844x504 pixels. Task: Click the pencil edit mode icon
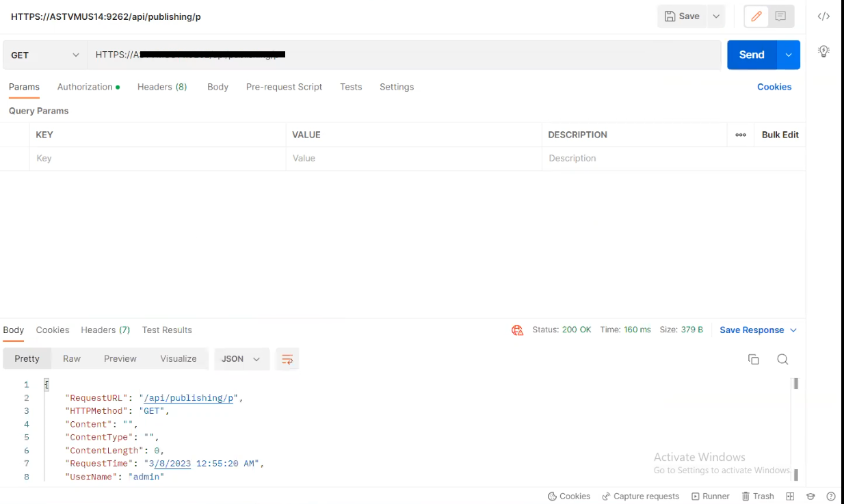point(756,16)
